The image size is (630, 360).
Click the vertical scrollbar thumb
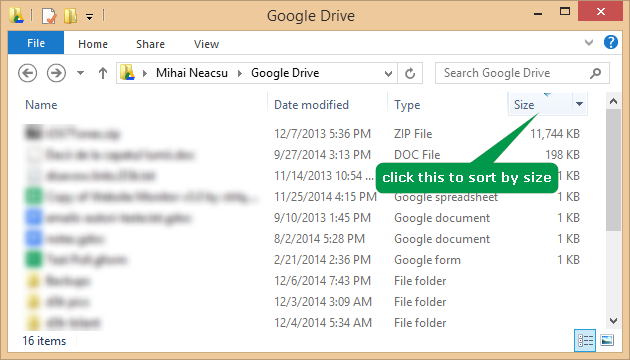[x=613, y=170]
